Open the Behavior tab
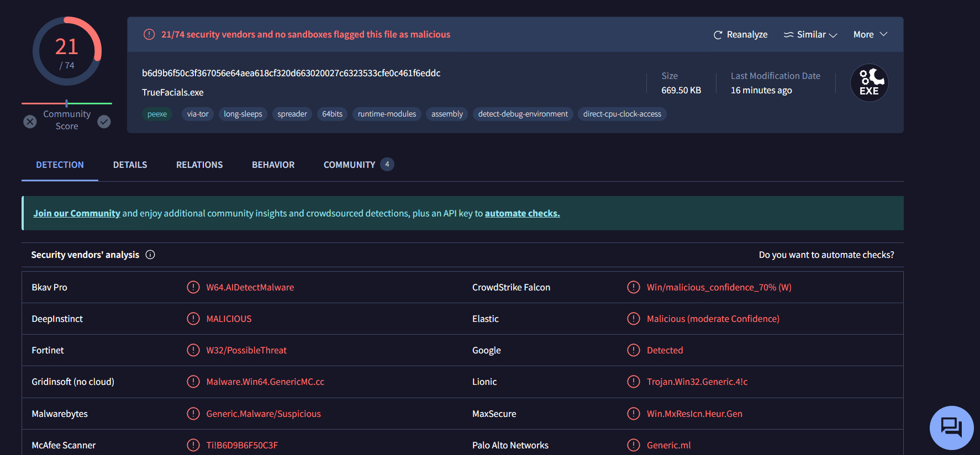The height and width of the screenshot is (455, 980). point(273,165)
